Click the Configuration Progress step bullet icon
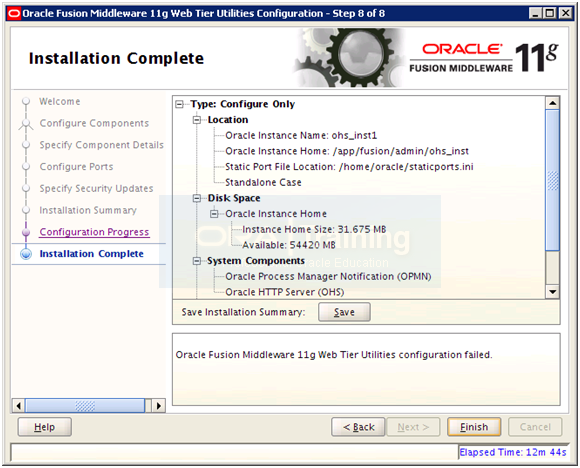Image resolution: width=580 pixels, height=468 pixels. tap(26, 232)
